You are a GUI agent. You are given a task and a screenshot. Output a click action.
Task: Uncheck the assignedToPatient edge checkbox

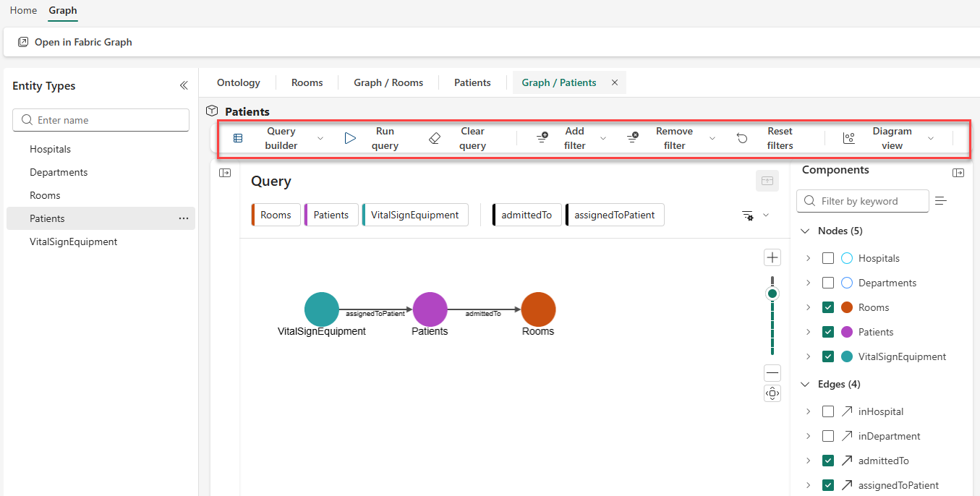click(x=828, y=485)
